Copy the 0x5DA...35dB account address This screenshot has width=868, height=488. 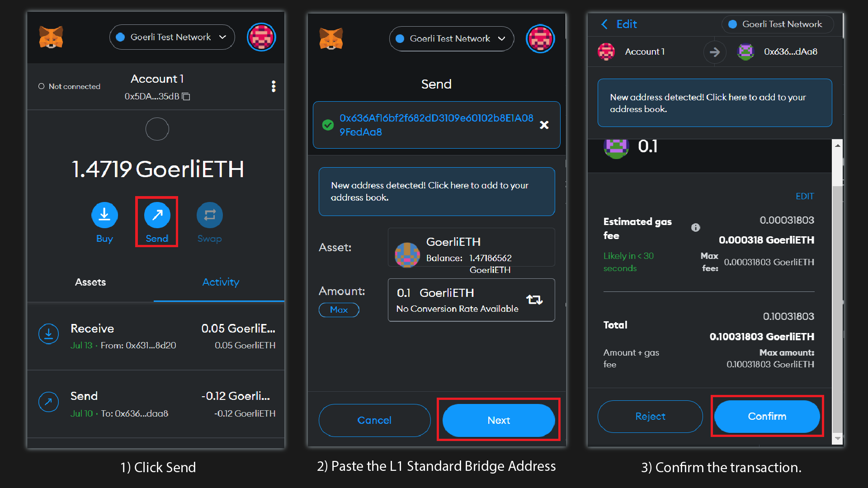click(x=186, y=96)
